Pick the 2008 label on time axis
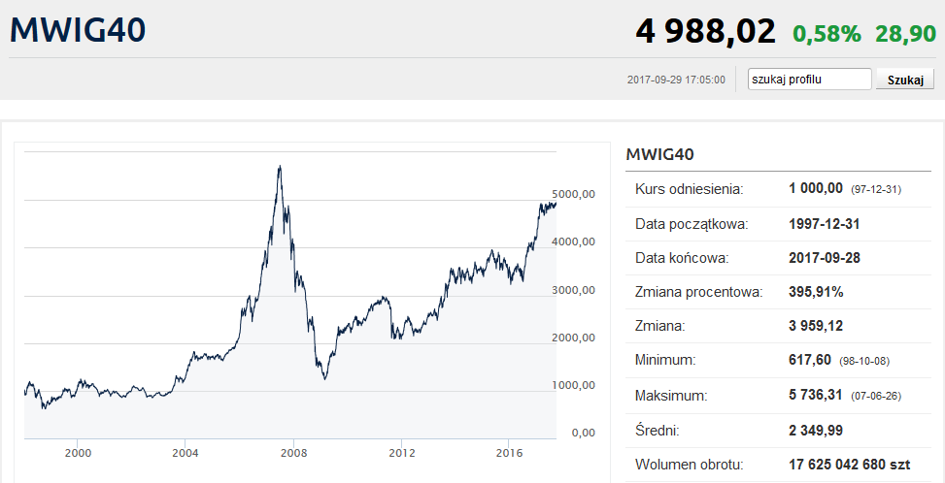Screen dimensions: 945x483 (293, 453)
